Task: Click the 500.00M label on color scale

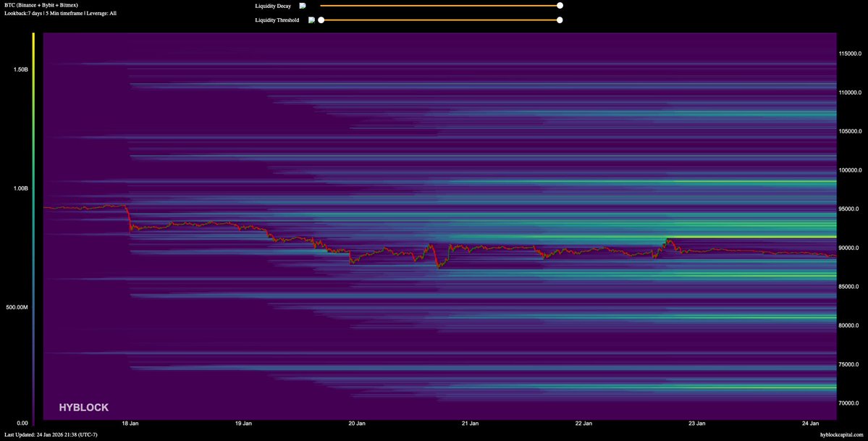Action: (16, 307)
